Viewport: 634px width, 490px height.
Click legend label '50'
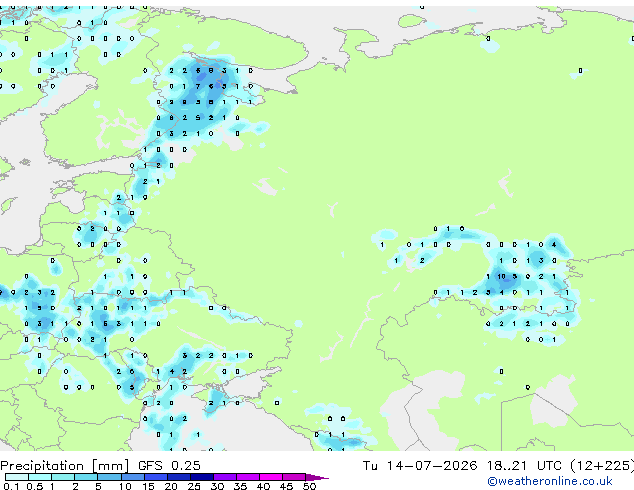coord(310,486)
